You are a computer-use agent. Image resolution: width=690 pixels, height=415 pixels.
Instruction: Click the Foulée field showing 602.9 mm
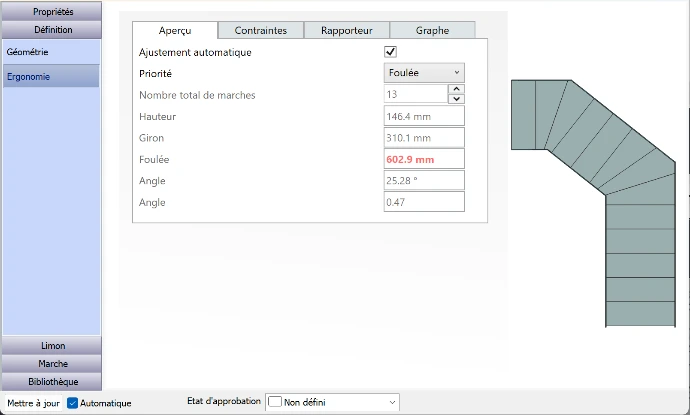(424, 159)
